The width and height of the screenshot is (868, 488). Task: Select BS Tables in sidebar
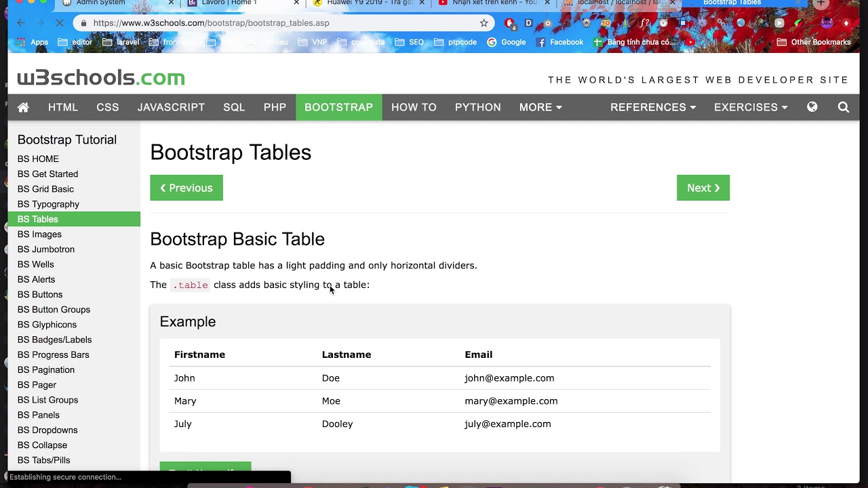click(74, 219)
